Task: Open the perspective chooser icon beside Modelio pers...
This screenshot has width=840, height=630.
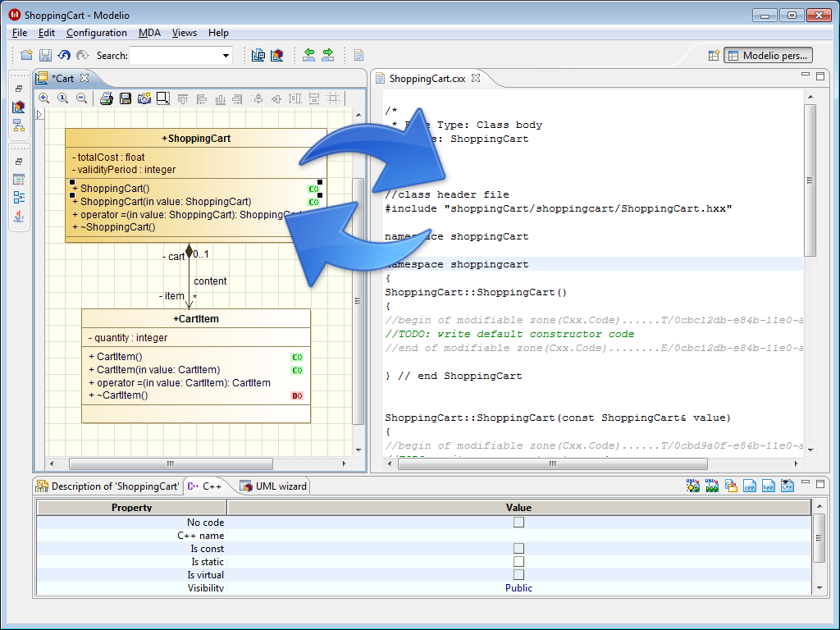Action: [x=714, y=55]
